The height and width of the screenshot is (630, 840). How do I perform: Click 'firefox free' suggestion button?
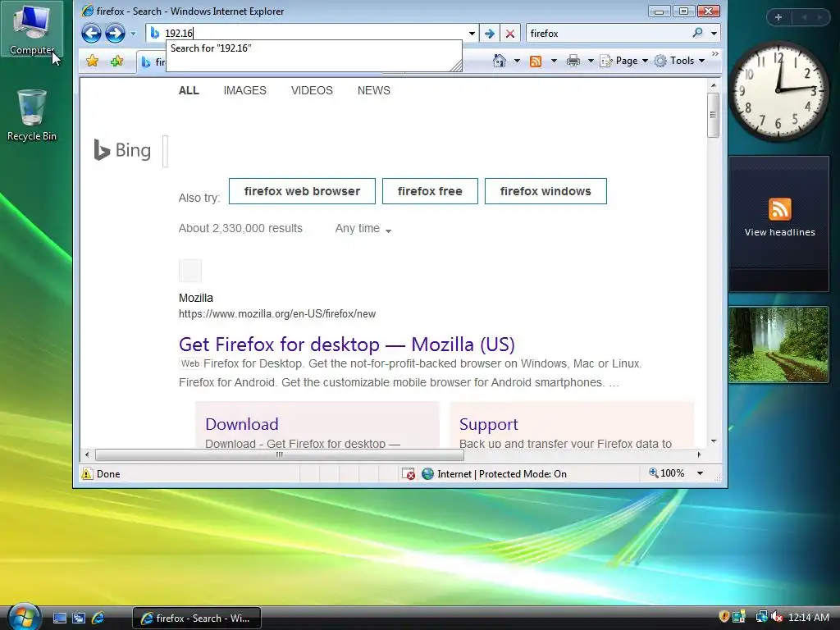coord(430,191)
